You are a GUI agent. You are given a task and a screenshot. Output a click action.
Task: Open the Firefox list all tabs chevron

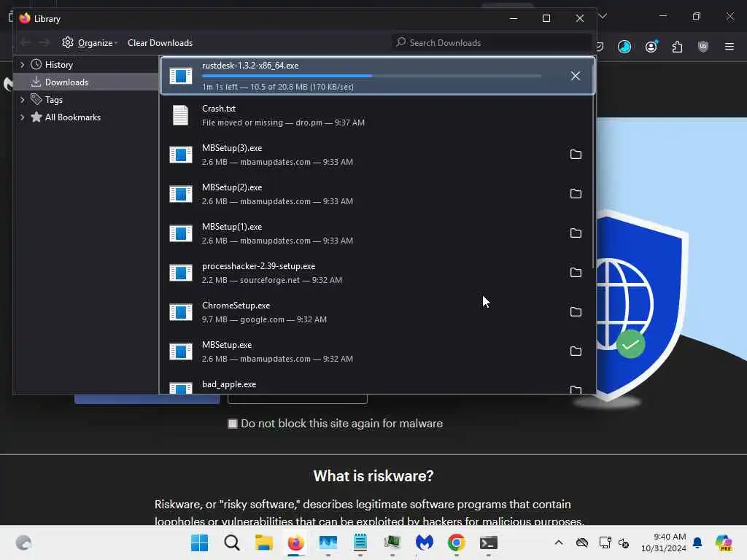coord(603,16)
